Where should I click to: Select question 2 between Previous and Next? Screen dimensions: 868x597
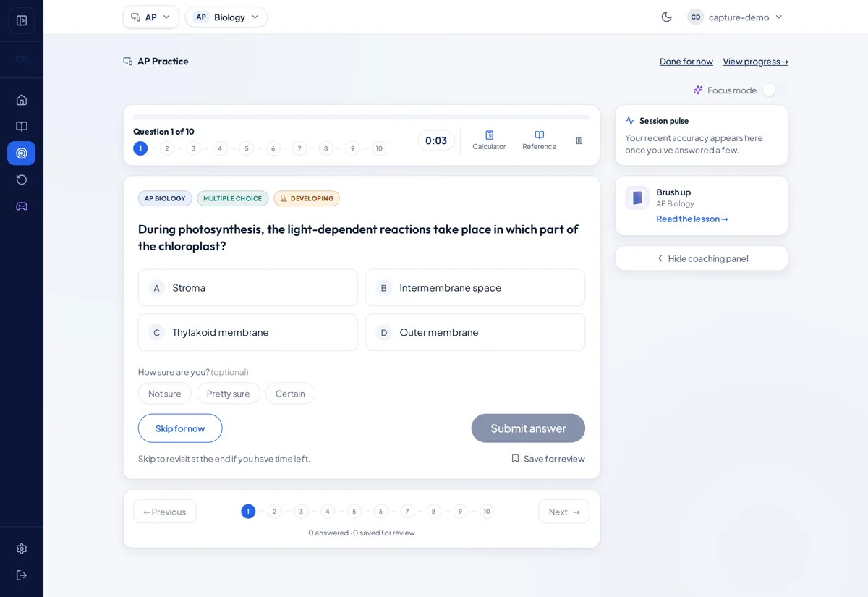pos(275,512)
